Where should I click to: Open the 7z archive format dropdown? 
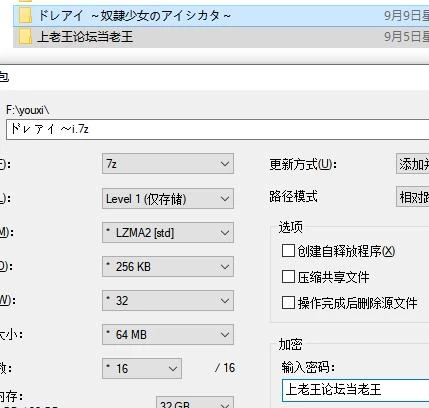click(168, 164)
